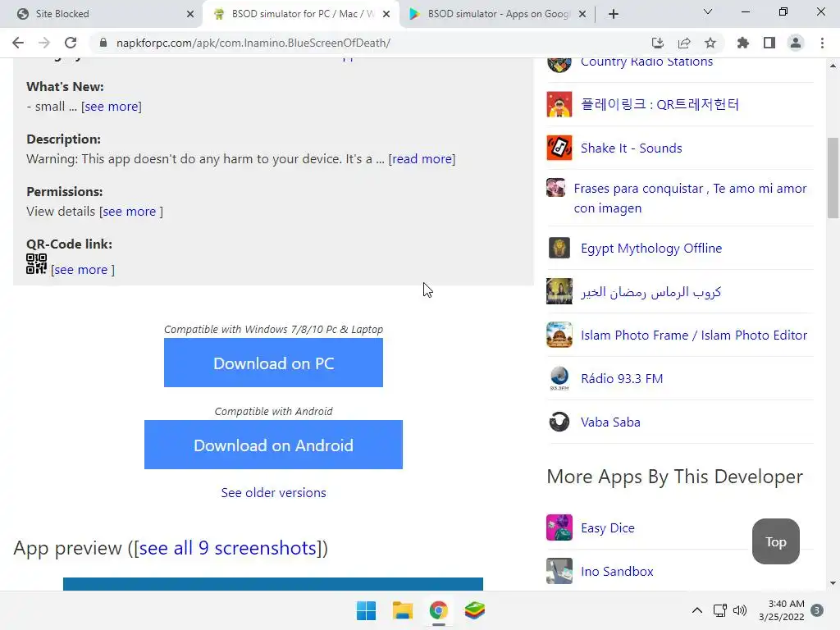The height and width of the screenshot is (630, 840).
Task: Click the Arabic Ramadan app icon
Action: point(559,291)
